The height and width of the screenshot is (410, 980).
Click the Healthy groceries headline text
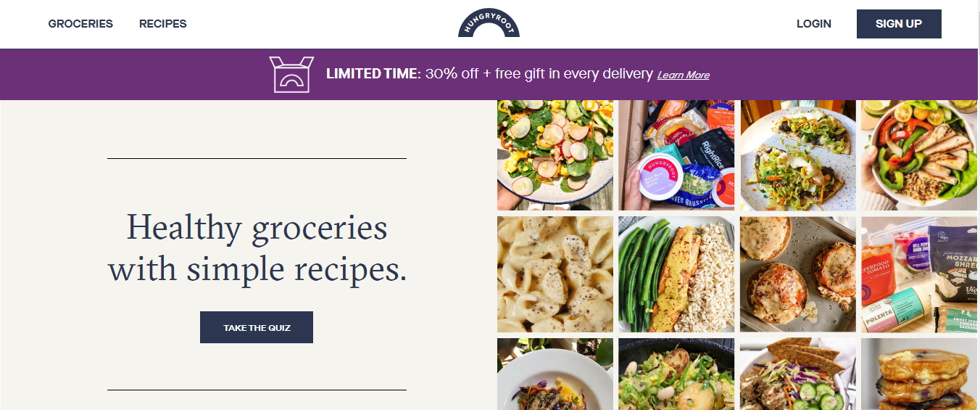[x=257, y=248]
